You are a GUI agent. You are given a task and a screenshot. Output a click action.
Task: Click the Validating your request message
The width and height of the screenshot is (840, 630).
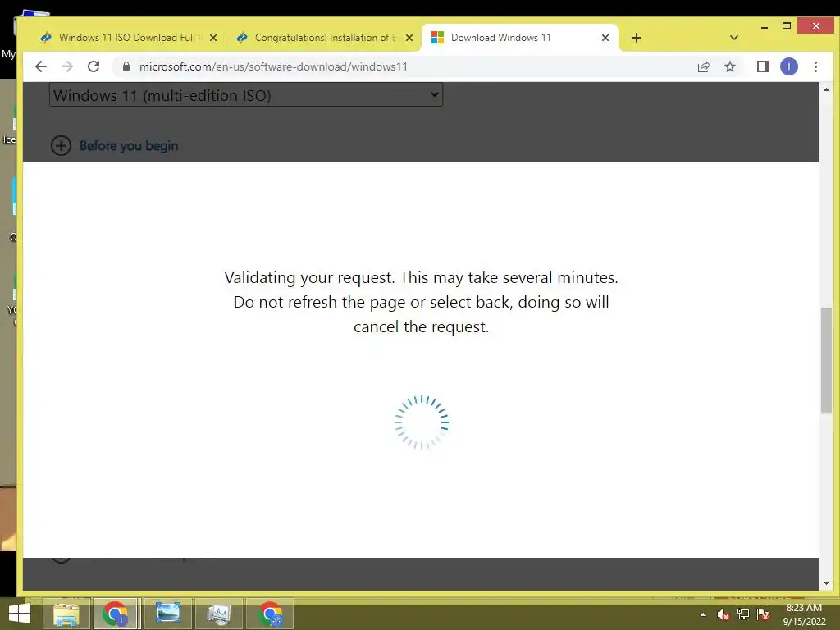[421, 302]
